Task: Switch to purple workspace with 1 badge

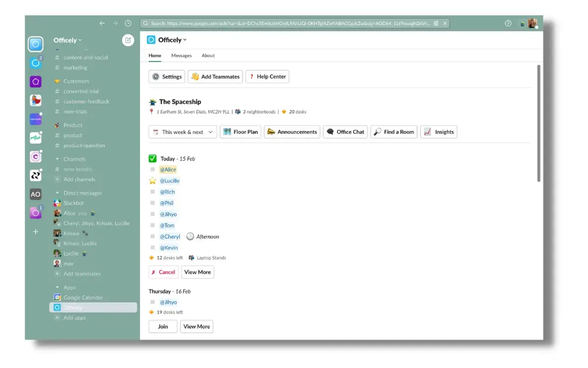Action: (x=35, y=213)
